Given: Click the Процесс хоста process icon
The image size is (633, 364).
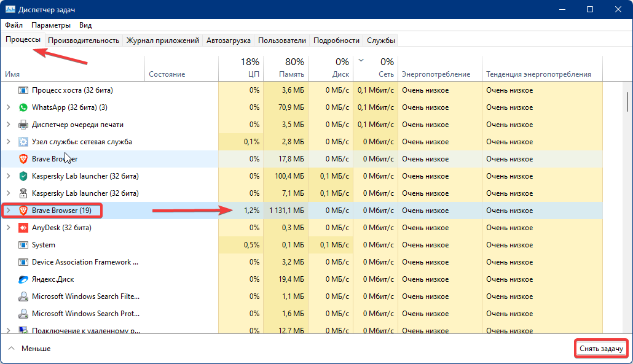Looking at the screenshot, I should [22, 90].
